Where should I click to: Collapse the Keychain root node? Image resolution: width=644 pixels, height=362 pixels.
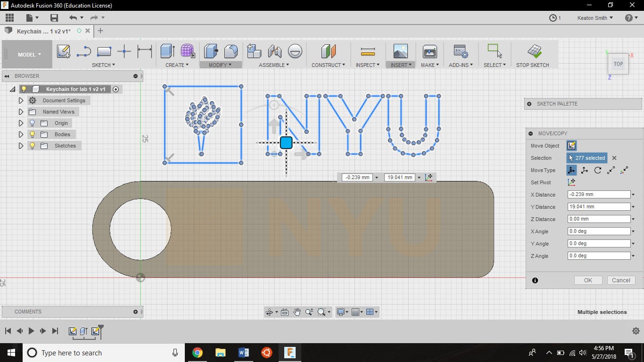[x=12, y=89]
